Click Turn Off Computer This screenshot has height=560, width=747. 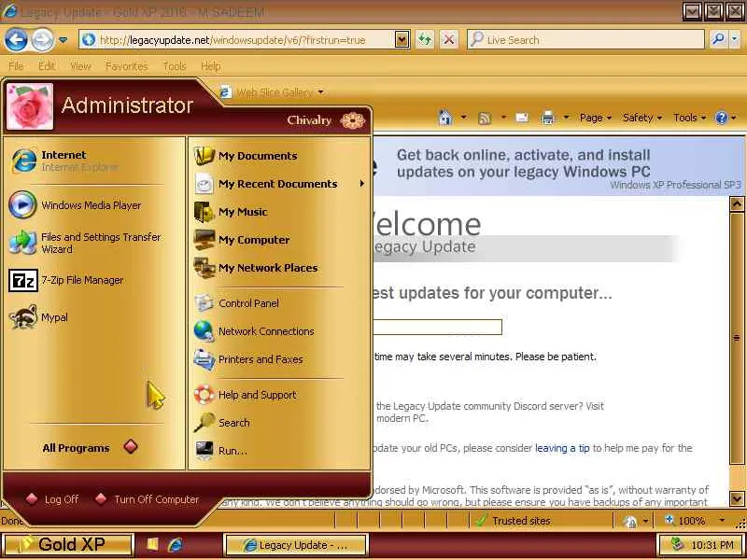147,499
